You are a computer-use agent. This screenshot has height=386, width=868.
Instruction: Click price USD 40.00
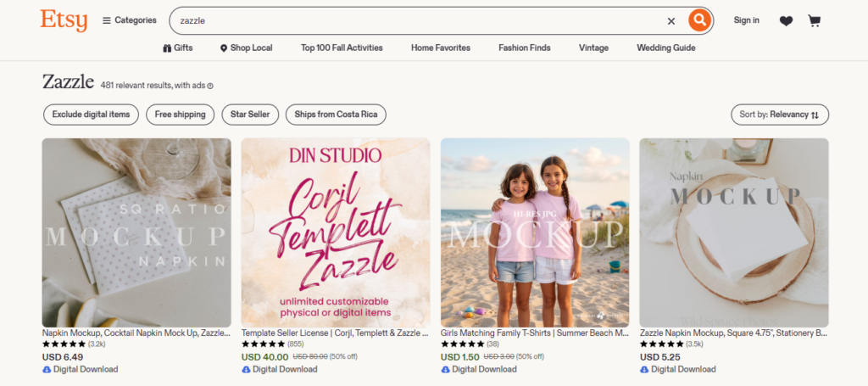tap(264, 357)
